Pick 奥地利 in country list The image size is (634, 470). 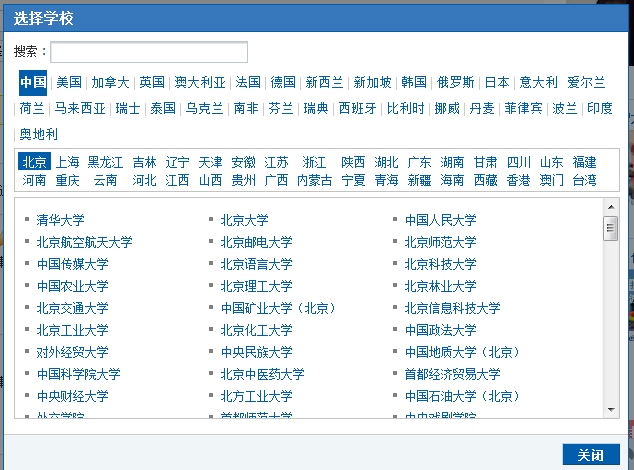click(x=38, y=134)
